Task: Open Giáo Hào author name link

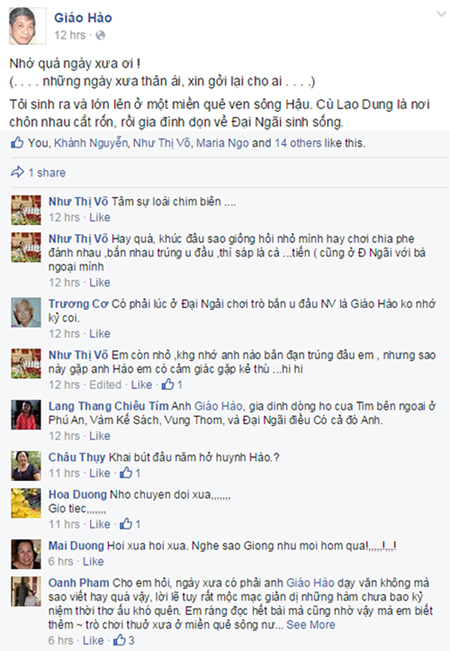Action: [x=83, y=18]
